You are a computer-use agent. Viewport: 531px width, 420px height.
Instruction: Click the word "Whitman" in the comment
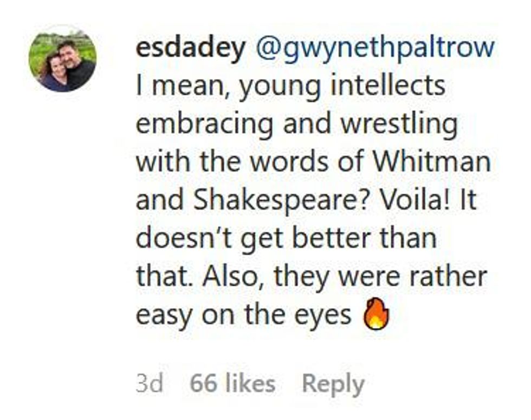435,162
